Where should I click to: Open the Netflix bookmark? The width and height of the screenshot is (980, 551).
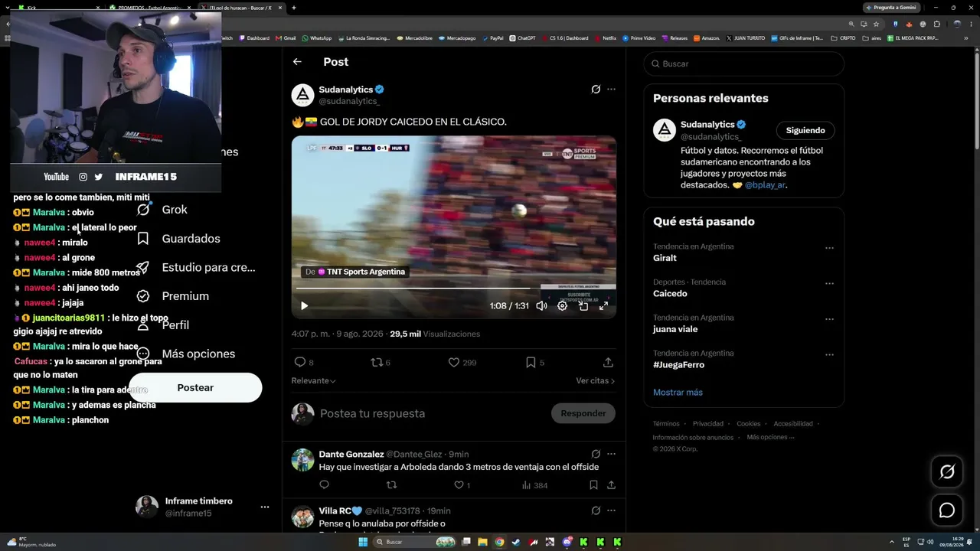tap(606, 37)
